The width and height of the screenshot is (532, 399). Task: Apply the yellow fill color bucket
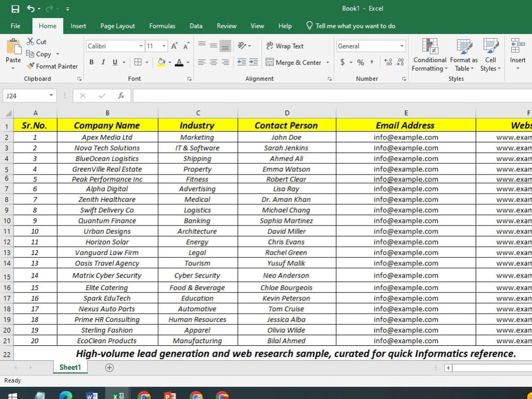pyautogui.click(x=161, y=62)
